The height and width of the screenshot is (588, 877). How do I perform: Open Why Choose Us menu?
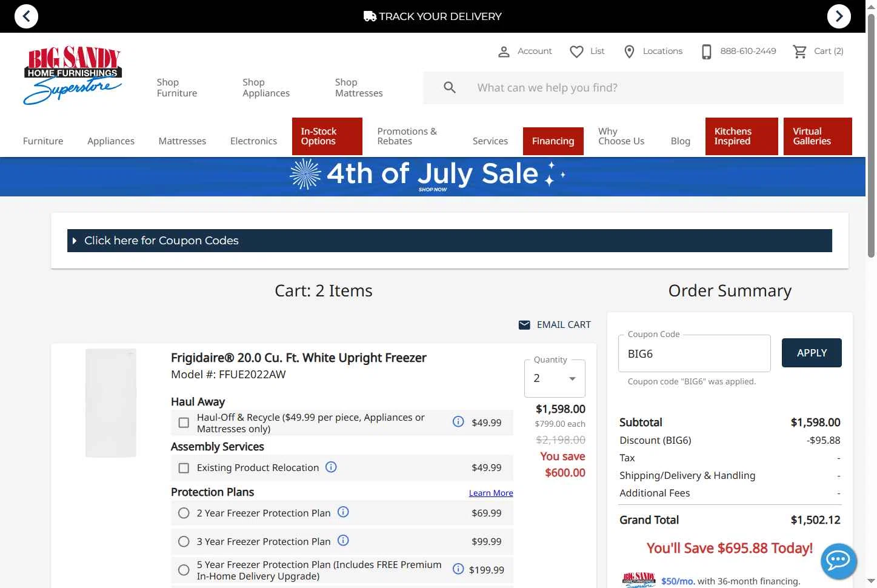coord(621,136)
